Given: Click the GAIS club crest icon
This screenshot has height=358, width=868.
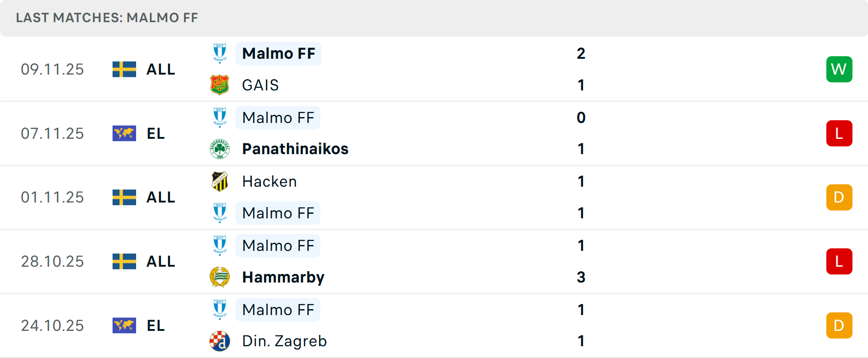Looking at the screenshot, I should pyautogui.click(x=220, y=85).
